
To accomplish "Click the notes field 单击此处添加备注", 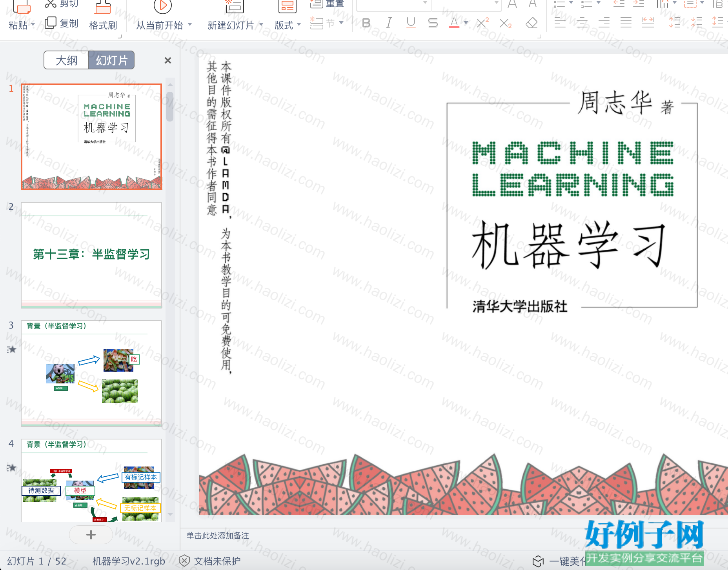I will [x=218, y=536].
